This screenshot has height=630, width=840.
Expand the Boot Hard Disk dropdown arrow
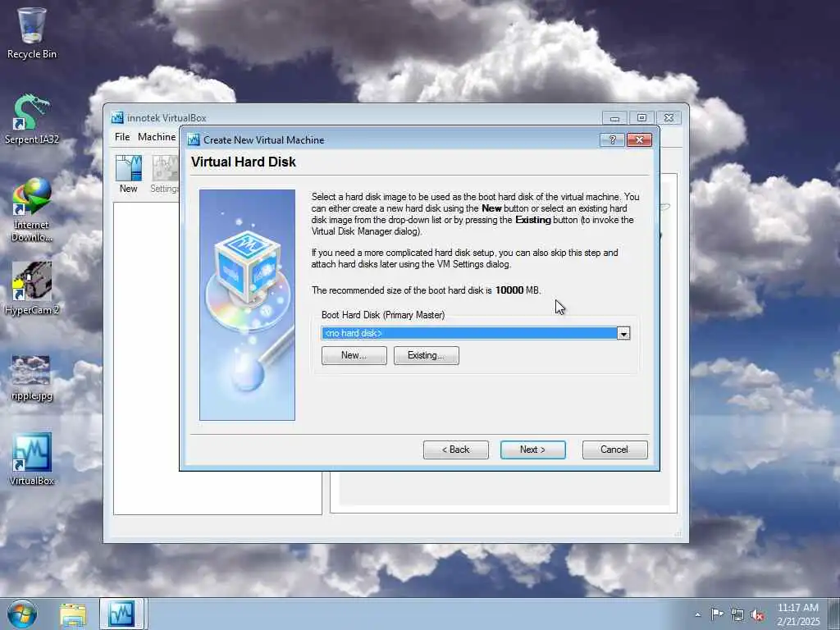623,333
